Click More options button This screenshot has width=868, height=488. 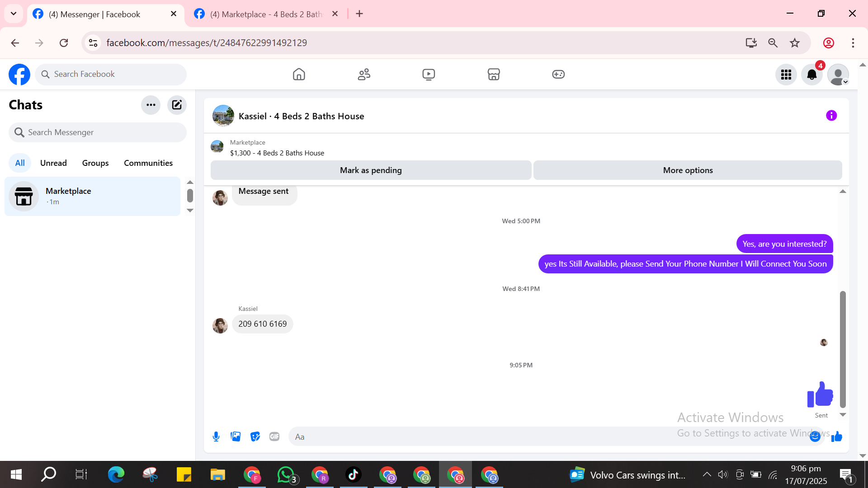688,170
